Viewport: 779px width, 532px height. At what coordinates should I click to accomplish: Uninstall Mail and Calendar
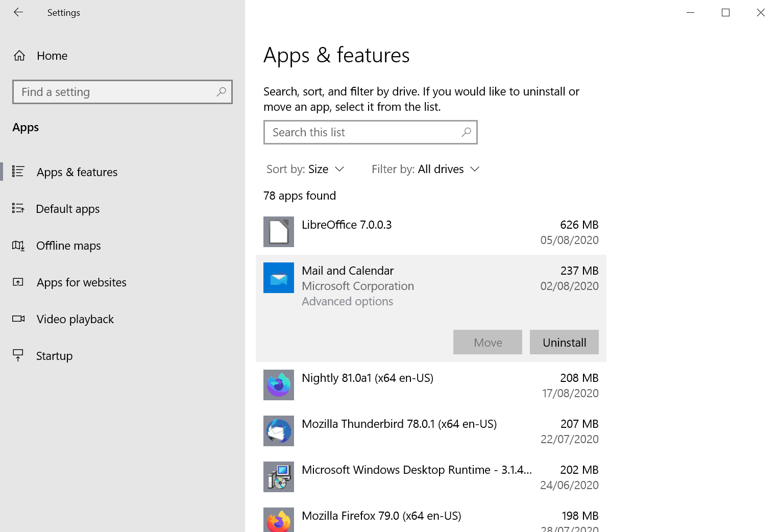pos(564,342)
